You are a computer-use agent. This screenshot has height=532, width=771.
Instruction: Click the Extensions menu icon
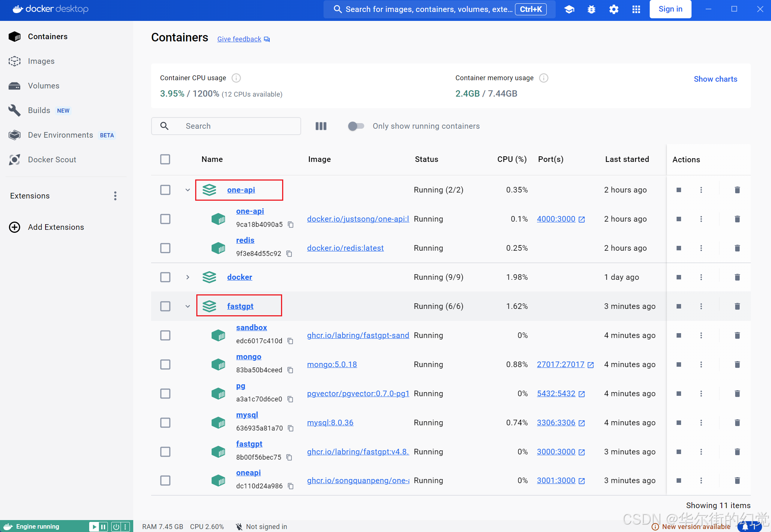[x=115, y=196]
